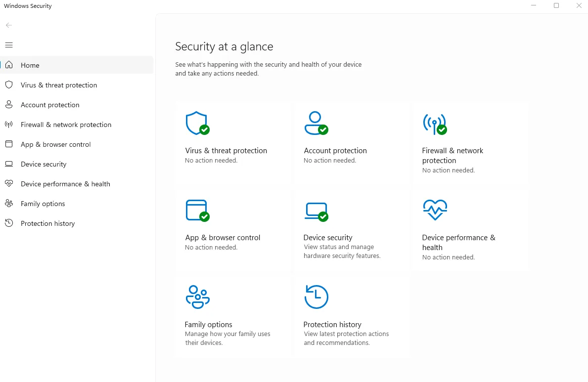Go to Device performance & health sidebar item

(x=77, y=184)
